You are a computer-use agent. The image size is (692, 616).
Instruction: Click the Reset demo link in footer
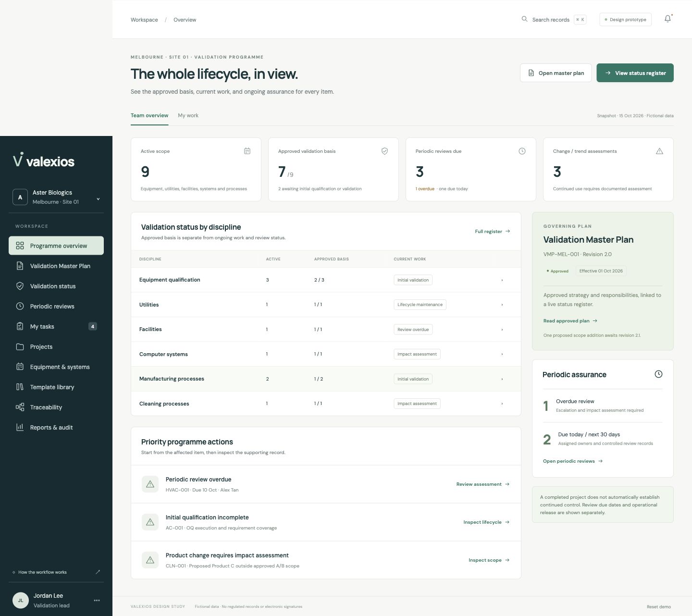pos(659,606)
